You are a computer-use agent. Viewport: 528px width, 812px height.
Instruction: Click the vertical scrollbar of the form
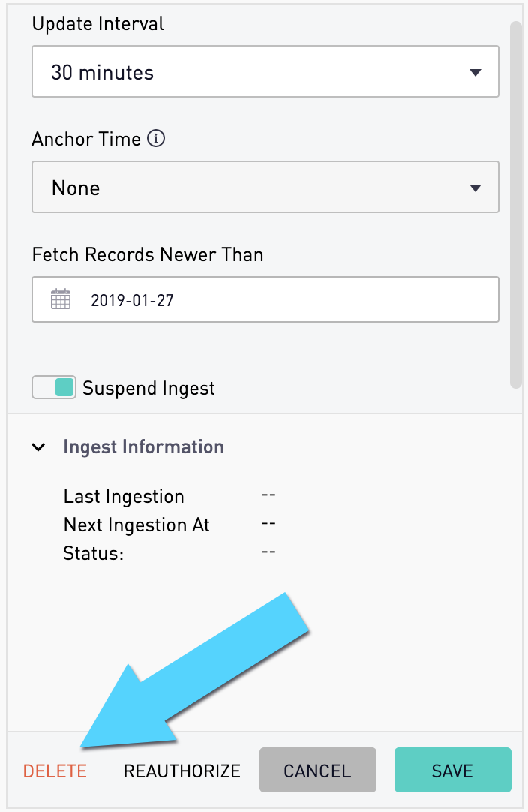tap(515, 205)
